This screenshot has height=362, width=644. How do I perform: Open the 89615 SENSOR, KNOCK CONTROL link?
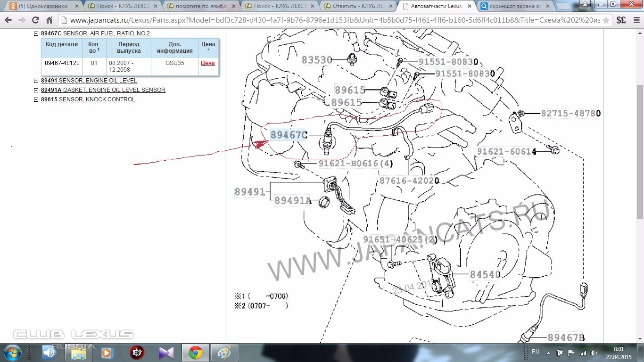tap(88, 99)
